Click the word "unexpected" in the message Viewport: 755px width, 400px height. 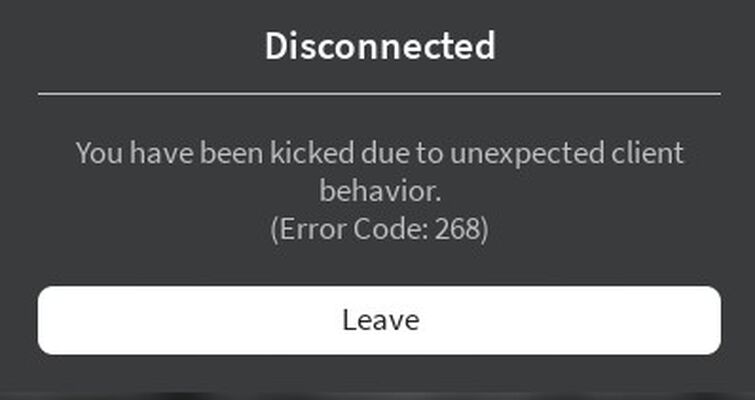527,155
